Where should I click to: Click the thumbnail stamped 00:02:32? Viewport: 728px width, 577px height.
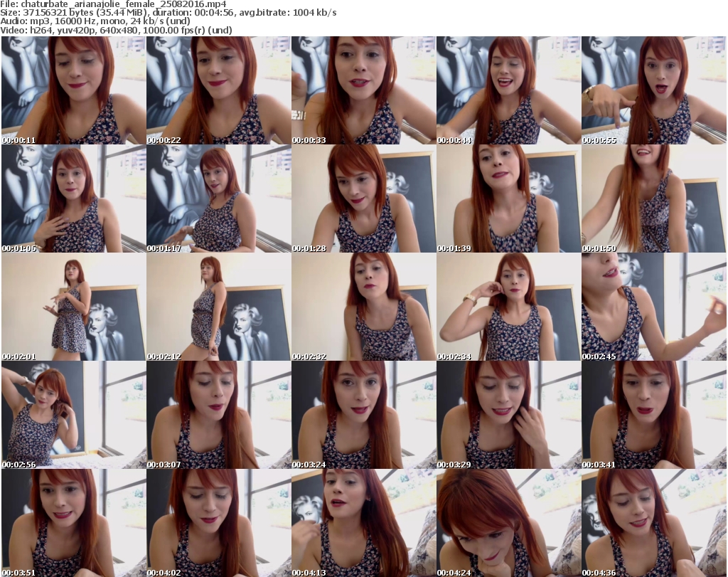[x=363, y=307]
